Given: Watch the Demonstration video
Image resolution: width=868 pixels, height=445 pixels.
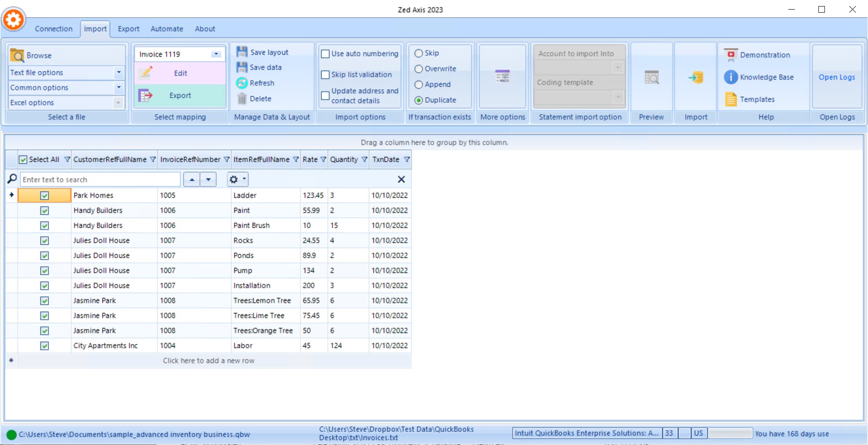Looking at the screenshot, I should [x=731, y=55].
